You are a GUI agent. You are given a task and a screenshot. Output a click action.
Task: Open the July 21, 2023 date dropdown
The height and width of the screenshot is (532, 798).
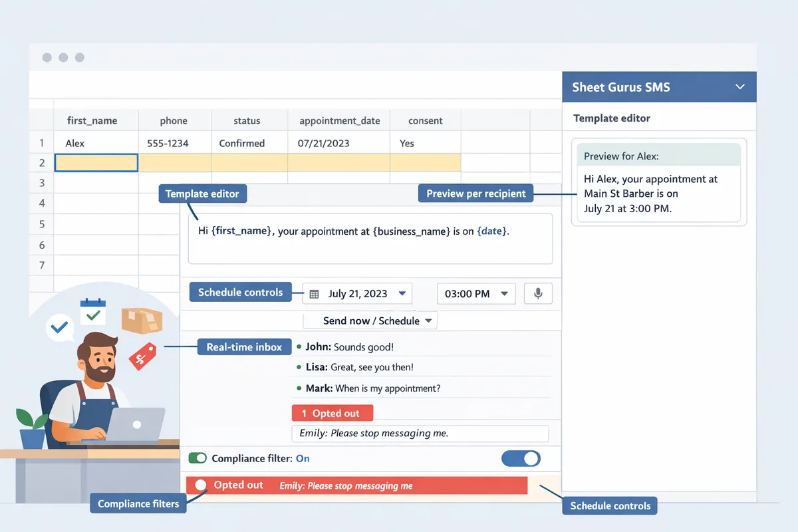(x=357, y=294)
